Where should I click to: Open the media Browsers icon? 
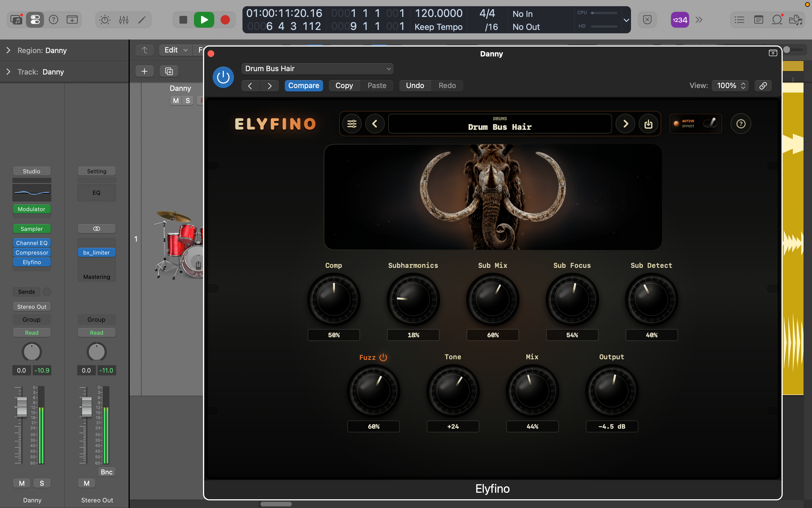coord(796,20)
